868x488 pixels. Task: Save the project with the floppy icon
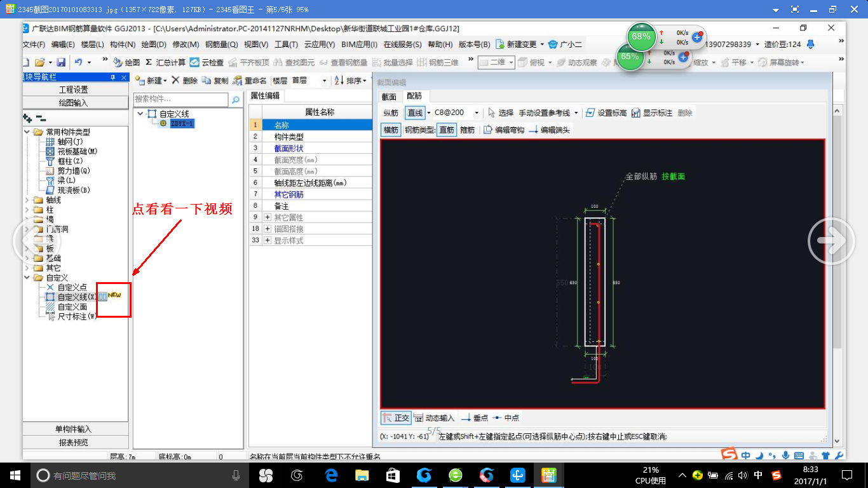tap(61, 62)
